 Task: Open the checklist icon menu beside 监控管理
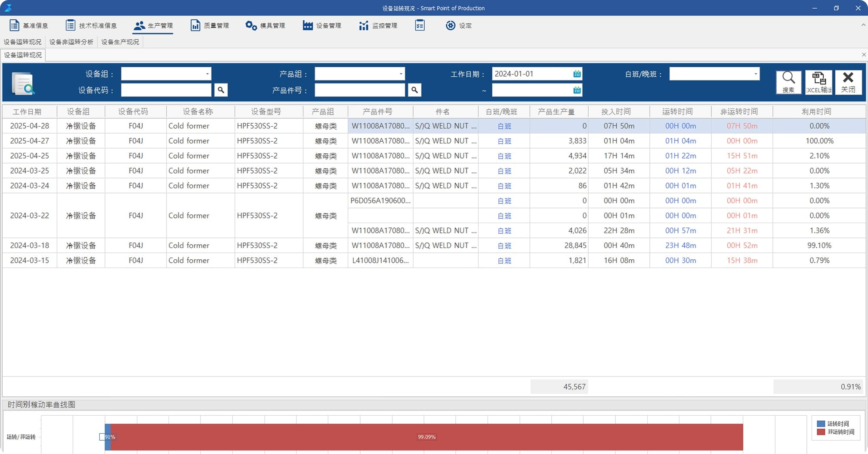coord(420,25)
